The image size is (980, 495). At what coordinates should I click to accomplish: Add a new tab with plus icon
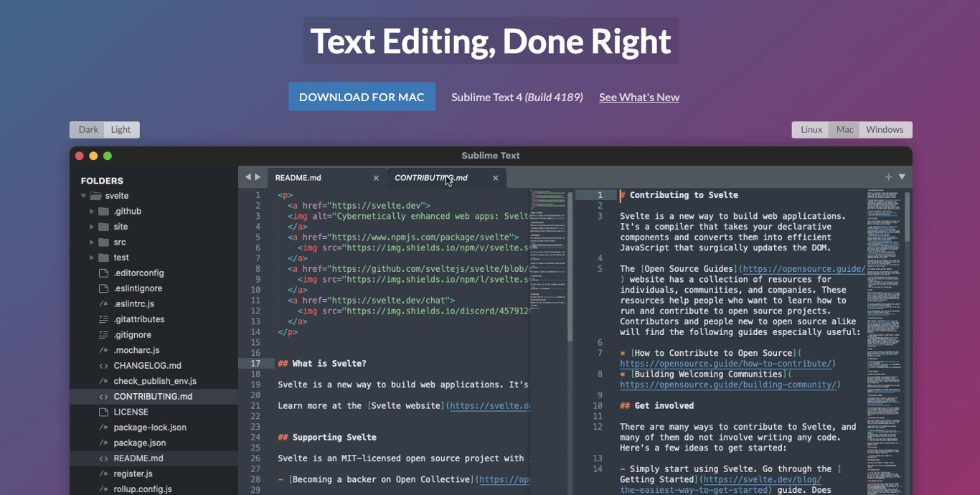(x=889, y=177)
